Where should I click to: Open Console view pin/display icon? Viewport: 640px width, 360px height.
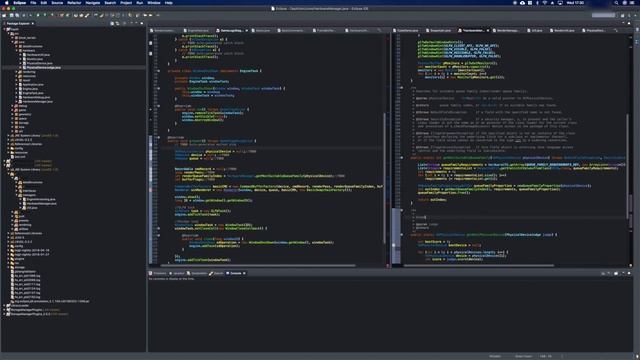pos(603,273)
